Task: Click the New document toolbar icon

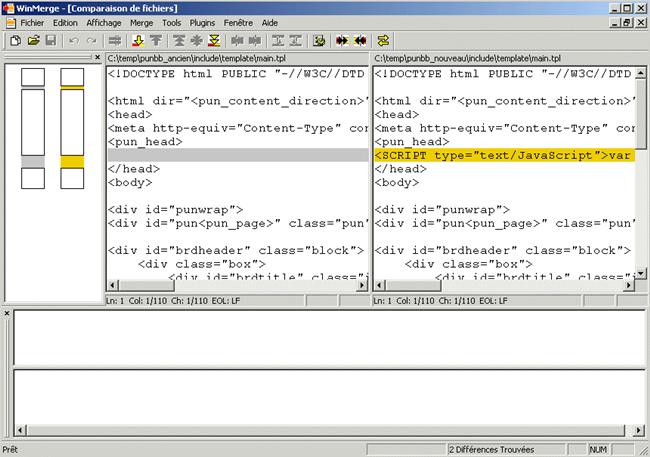Action: (16, 40)
